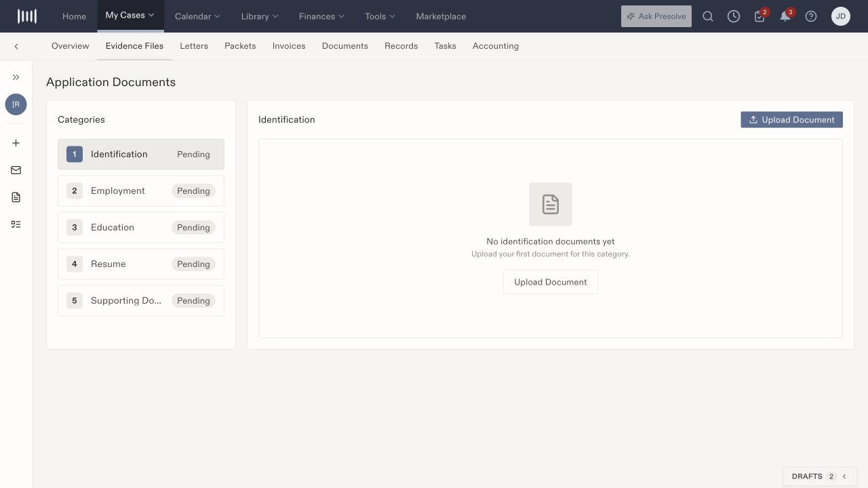Open the Records tab
Screen dimensions: 868x488
click(401, 46)
